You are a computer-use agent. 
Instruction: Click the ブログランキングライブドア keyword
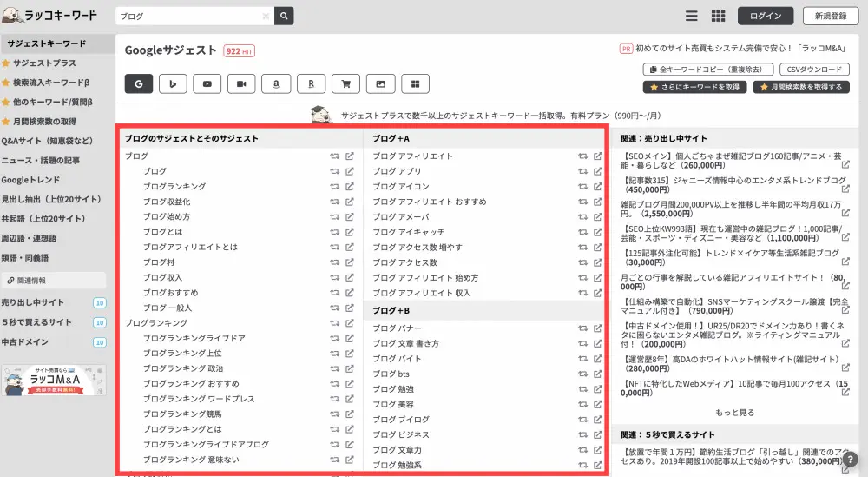194,338
